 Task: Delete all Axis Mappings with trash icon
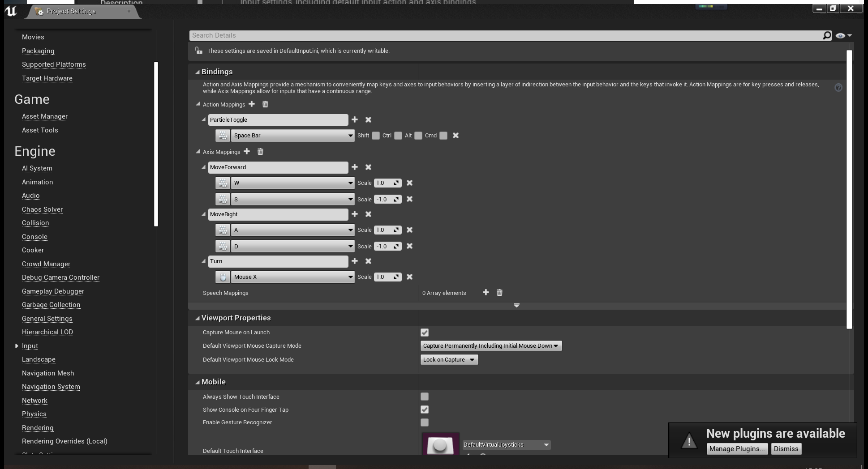(x=260, y=152)
